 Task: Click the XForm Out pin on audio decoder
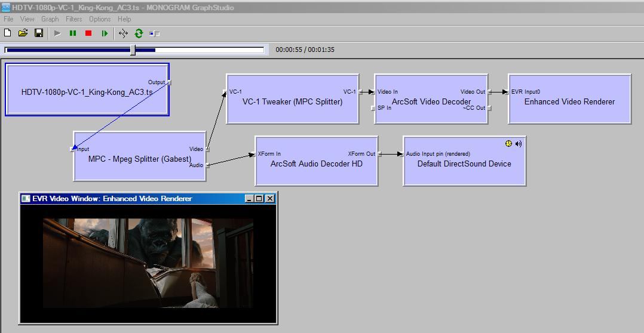tap(379, 154)
